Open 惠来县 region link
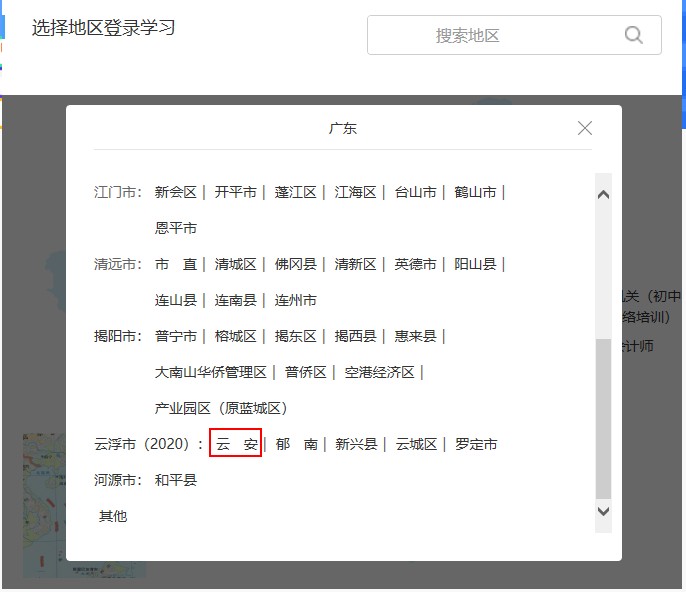This screenshot has width=686, height=592. pyautogui.click(x=415, y=336)
